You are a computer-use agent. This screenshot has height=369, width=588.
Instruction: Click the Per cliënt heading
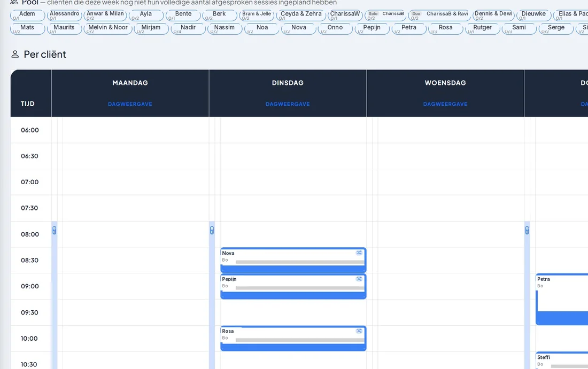click(45, 54)
